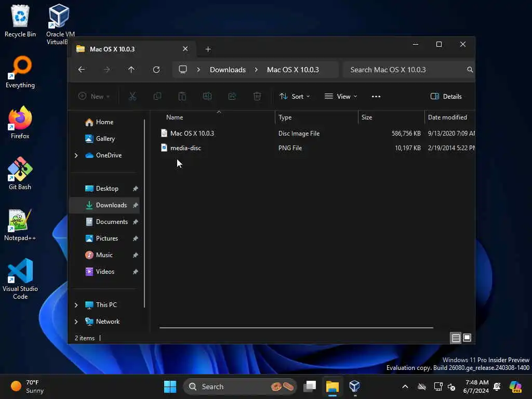The width and height of the screenshot is (532, 399).
Task: Go up one folder level
Action: pos(131,70)
